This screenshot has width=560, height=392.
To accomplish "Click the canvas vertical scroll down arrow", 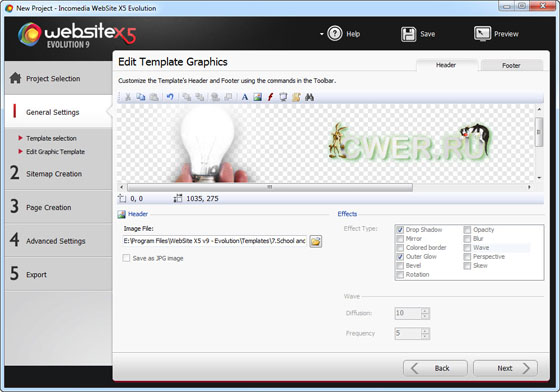I will pyautogui.click(x=539, y=177).
